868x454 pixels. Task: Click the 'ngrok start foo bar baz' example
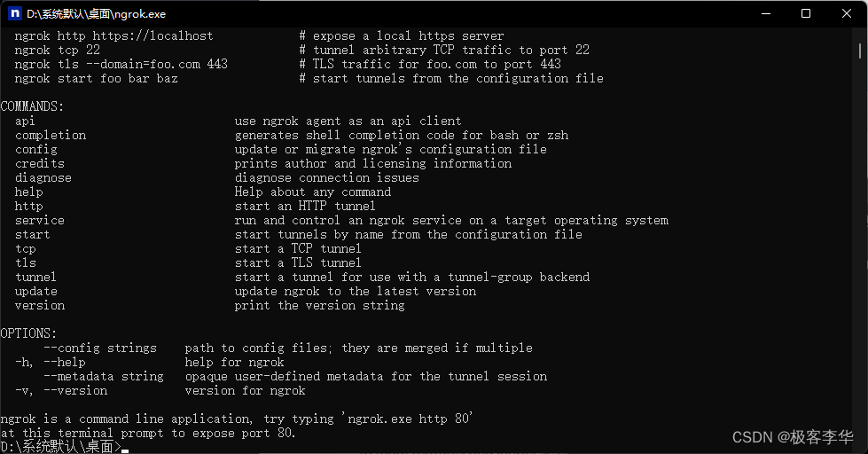tap(97, 78)
